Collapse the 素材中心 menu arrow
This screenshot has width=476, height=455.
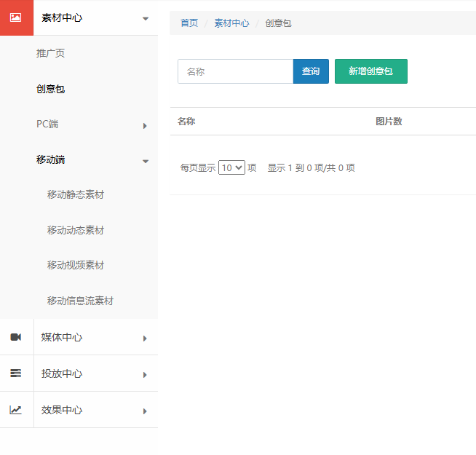coord(146,18)
